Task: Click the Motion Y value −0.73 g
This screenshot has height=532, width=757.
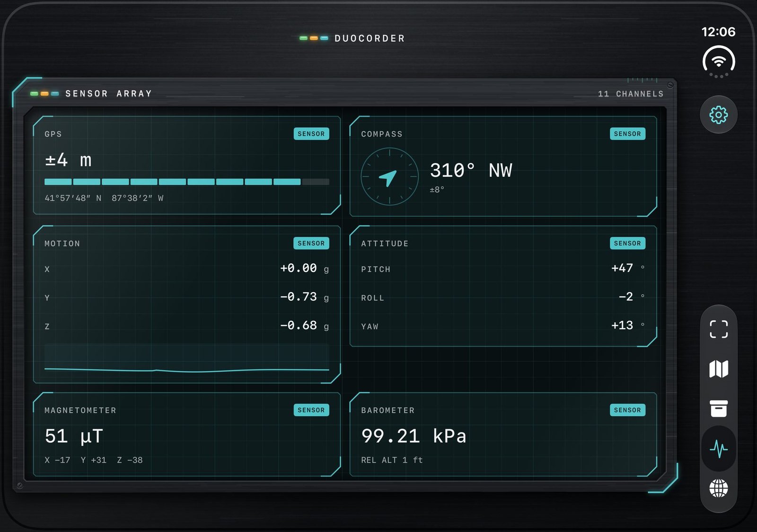Action: click(x=304, y=297)
